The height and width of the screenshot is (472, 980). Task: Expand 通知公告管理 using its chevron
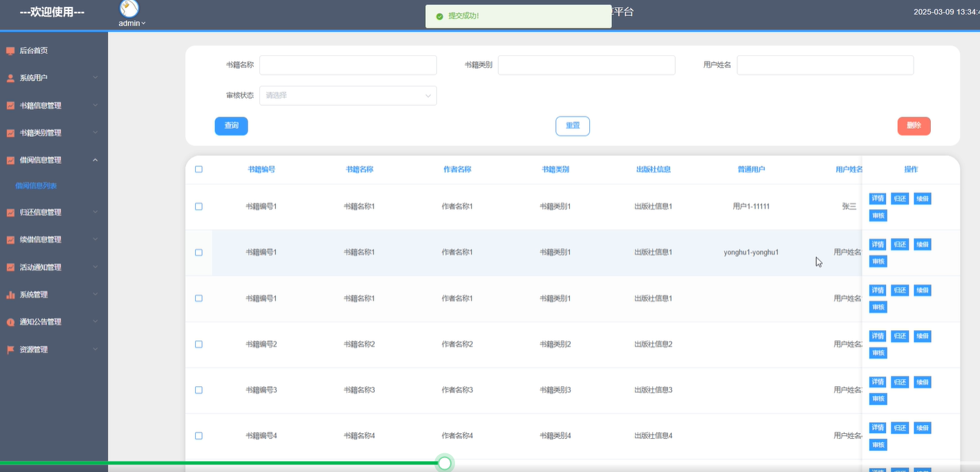(95, 322)
